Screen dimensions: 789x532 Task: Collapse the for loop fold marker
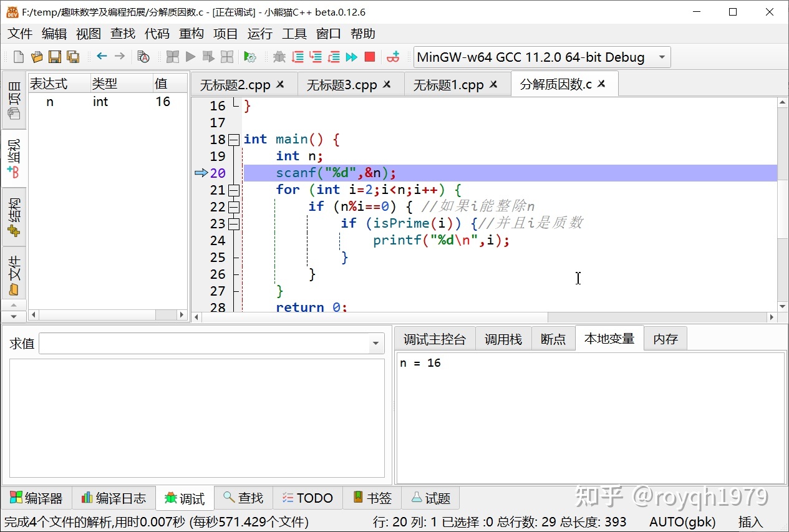[x=234, y=190]
